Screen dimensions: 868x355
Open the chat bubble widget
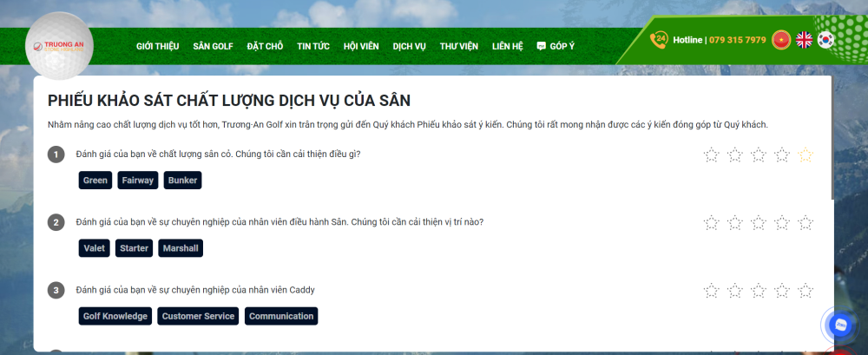(839, 325)
